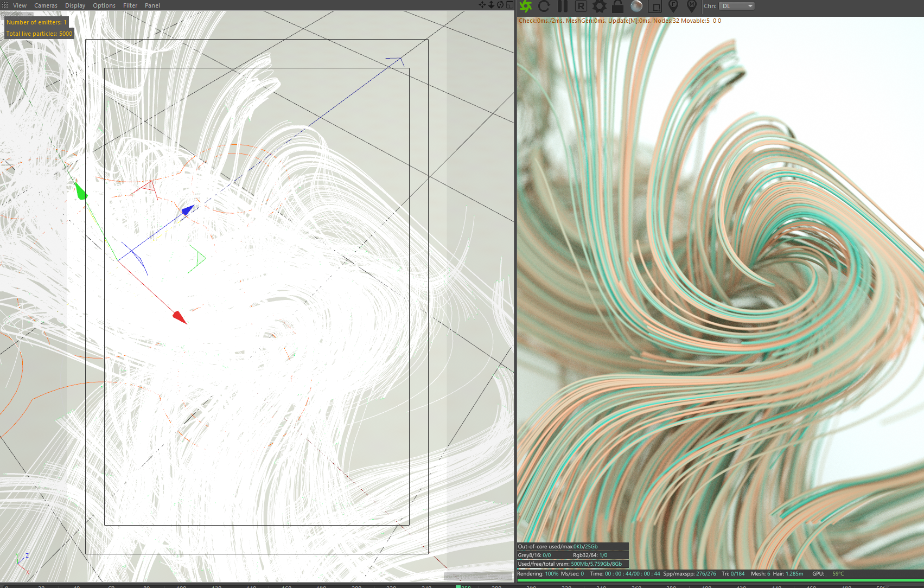Click the 'Tri: 0/184' status text

[733, 573]
